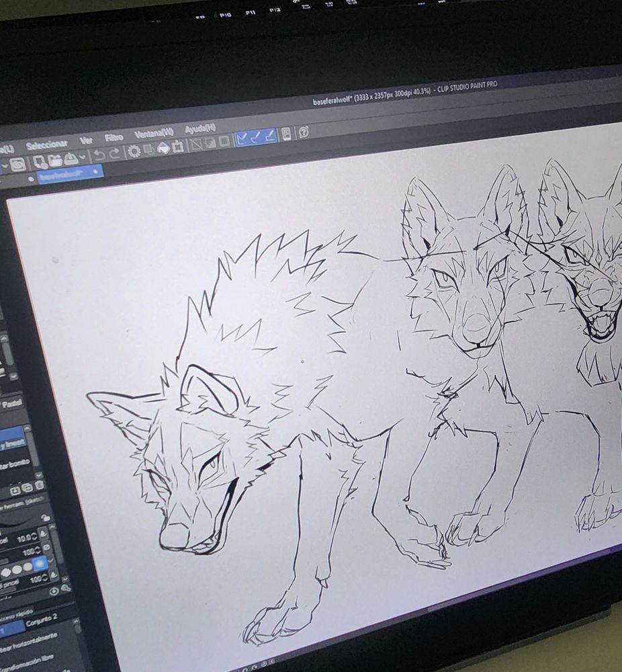Screen dimensions: 622x672
Task: Click the 100 stepper beside the 'pincel' label
Action: tap(44, 579)
